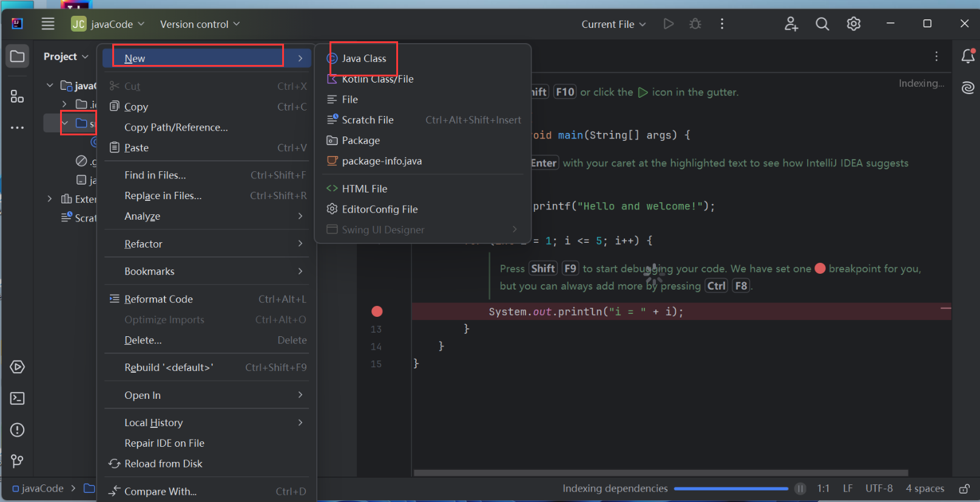Select Copy in the context menu

[x=207, y=107]
